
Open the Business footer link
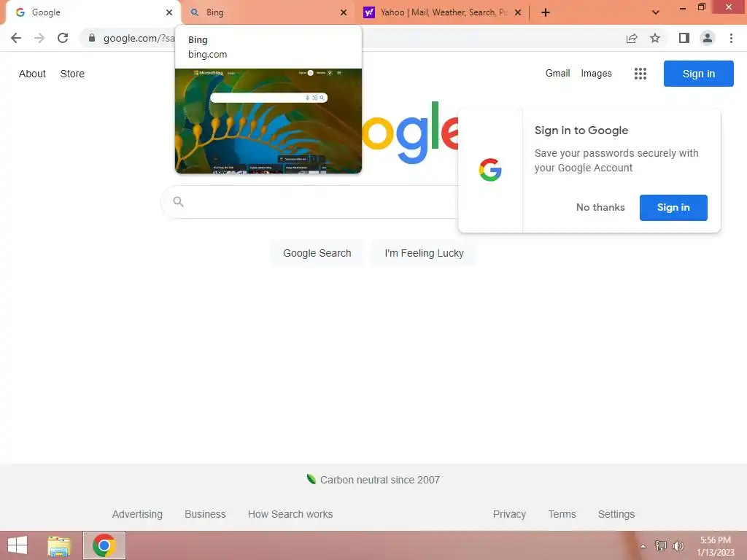pyautogui.click(x=205, y=514)
